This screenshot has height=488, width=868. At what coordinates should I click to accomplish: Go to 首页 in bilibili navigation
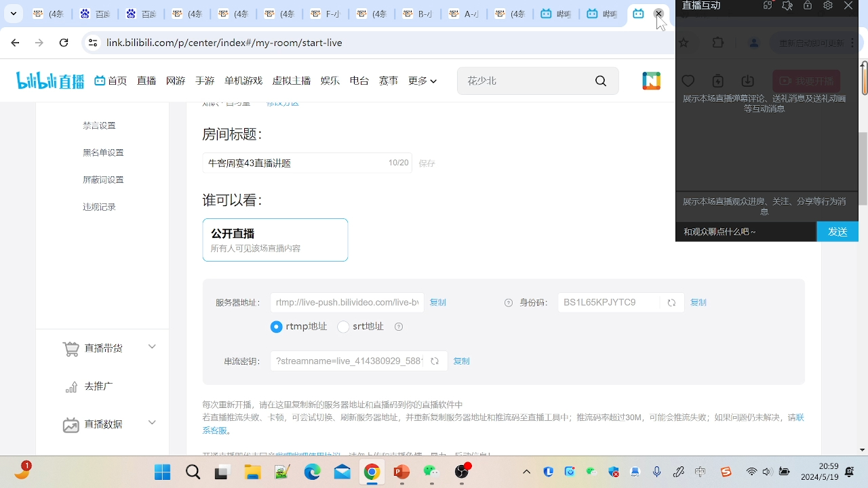111,81
